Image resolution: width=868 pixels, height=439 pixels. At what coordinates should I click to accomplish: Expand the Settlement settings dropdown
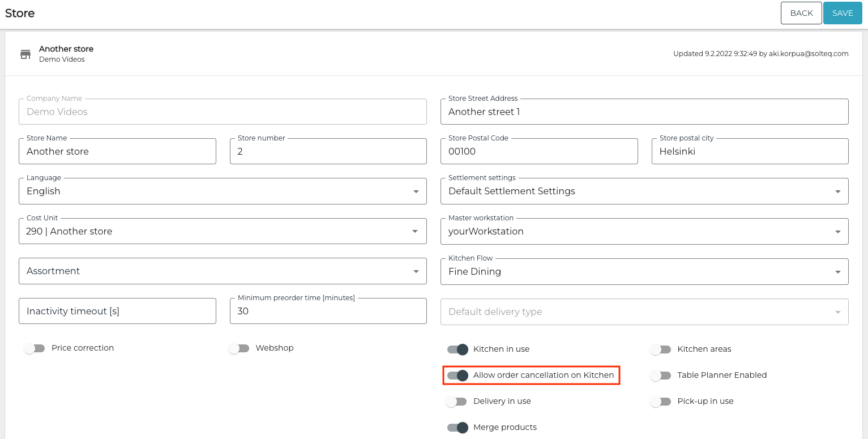click(644, 191)
